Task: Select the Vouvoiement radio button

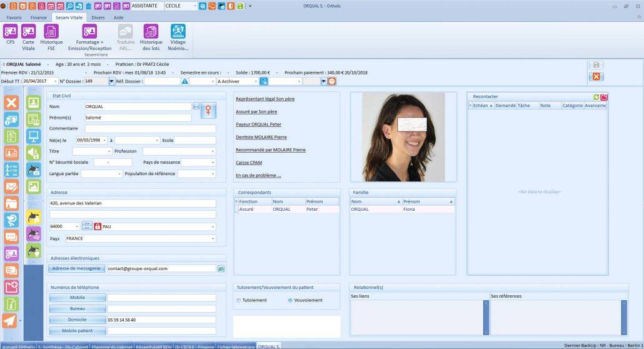Action: point(290,300)
